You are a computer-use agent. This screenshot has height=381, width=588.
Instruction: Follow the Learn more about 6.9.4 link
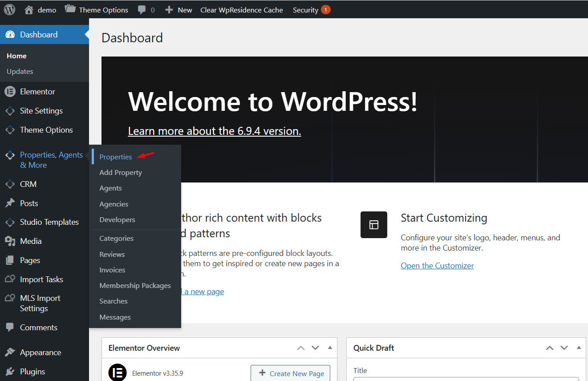[x=215, y=131]
